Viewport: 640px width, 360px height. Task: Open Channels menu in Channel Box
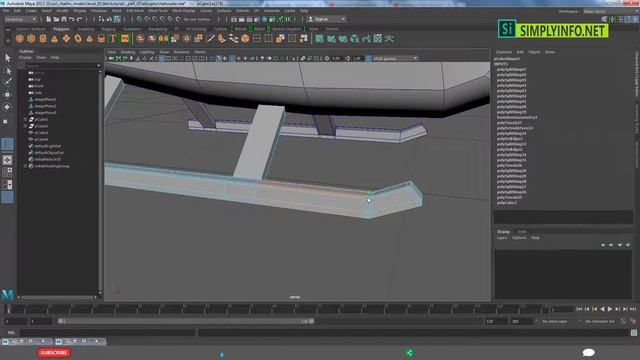503,52
